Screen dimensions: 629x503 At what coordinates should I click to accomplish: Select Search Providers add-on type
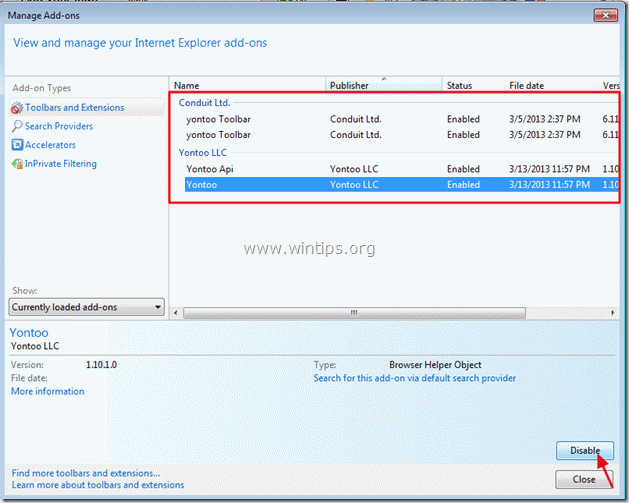59,126
